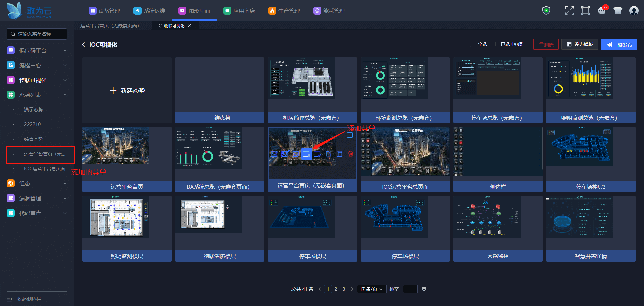Open the 设备管理 top menu
The image size is (644, 306).
coord(105,11)
